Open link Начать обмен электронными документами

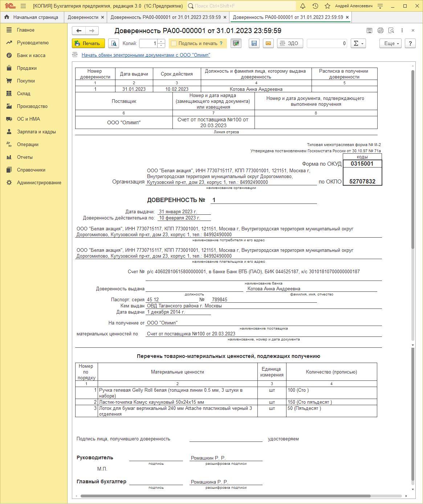click(x=146, y=55)
